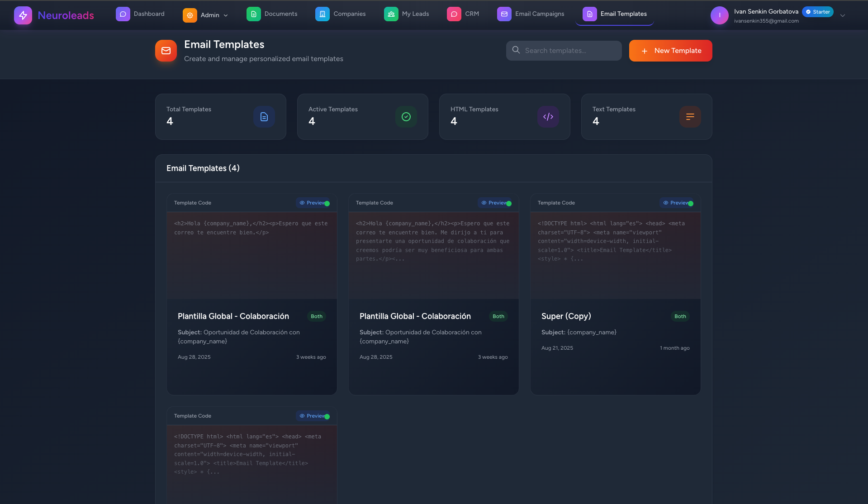The image size is (868, 504).
Task: Go to the Documents section
Action: coord(272,14)
